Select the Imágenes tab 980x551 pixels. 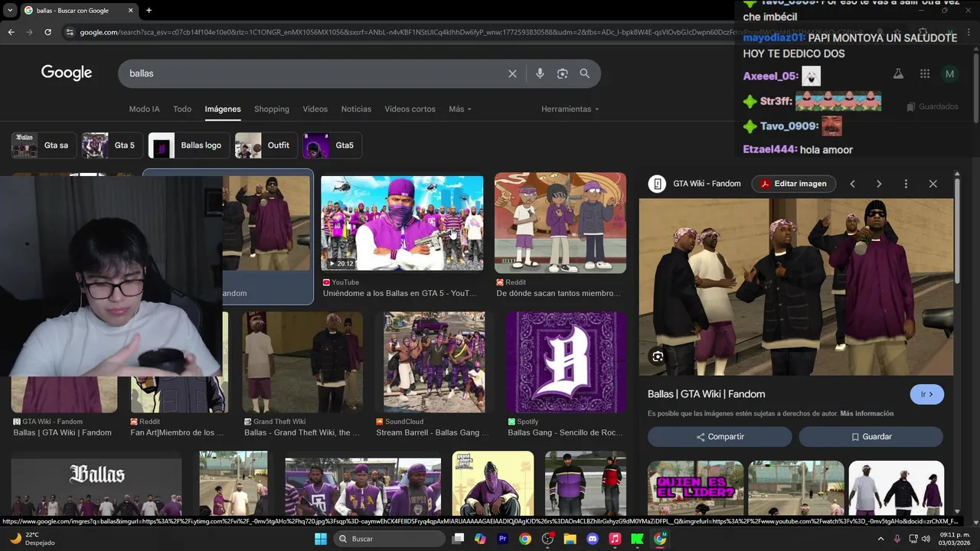click(x=223, y=109)
